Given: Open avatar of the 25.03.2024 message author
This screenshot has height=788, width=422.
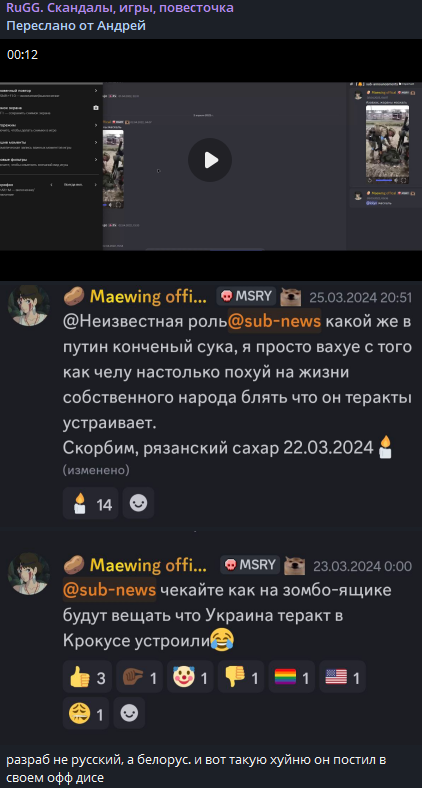Looking at the screenshot, I should click(29, 305).
